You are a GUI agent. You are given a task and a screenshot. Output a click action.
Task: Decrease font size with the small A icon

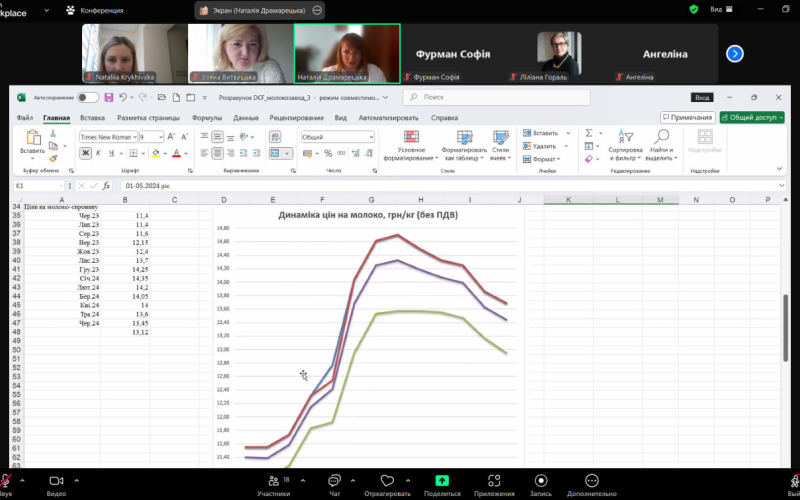coord(184,137)
